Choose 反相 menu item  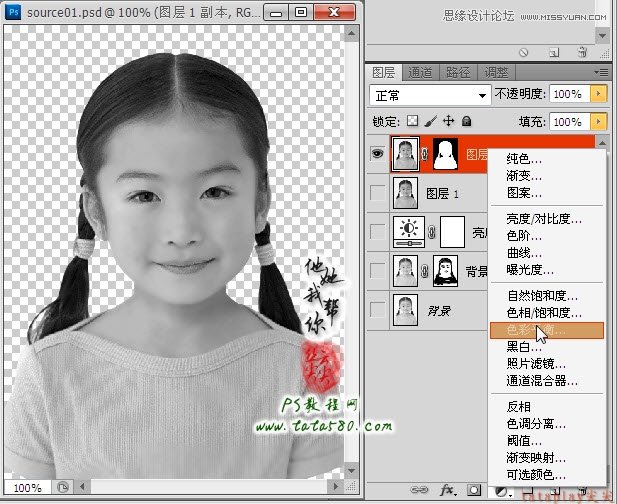point(547,406)
